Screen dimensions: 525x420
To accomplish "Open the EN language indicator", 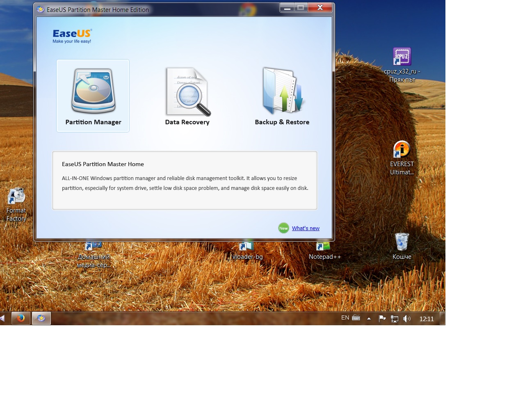I will pyautogui.click(x=345, y=318).
